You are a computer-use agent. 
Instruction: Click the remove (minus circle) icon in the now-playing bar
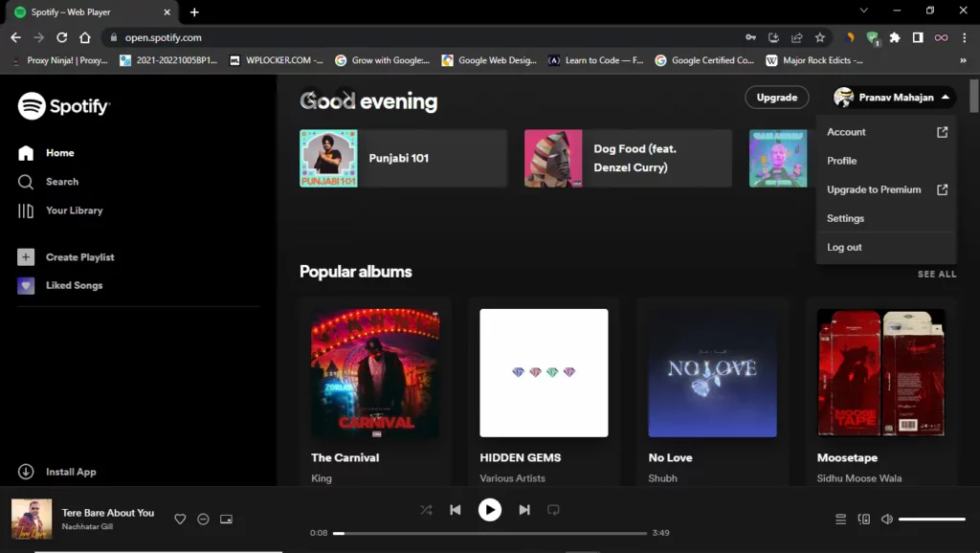click(x=203, y=520)
